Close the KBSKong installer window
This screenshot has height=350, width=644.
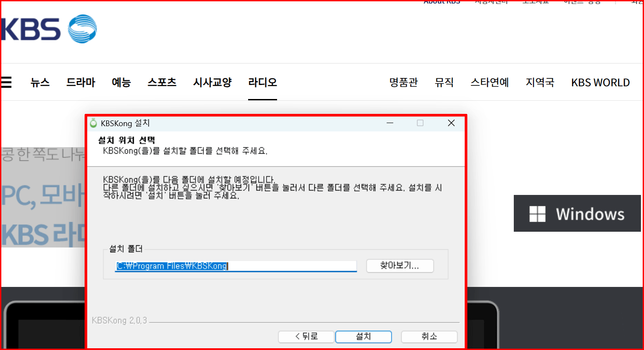pos(451,124)
